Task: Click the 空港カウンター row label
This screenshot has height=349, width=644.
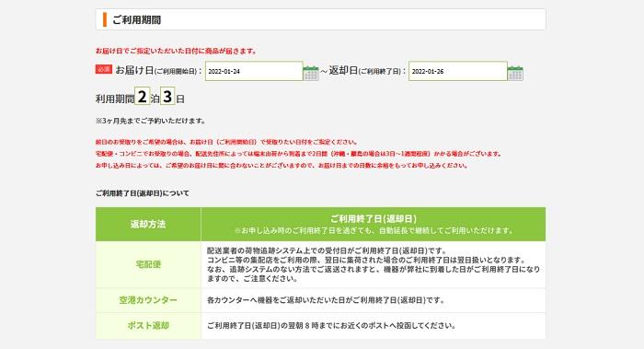Action: click(148, 300)
